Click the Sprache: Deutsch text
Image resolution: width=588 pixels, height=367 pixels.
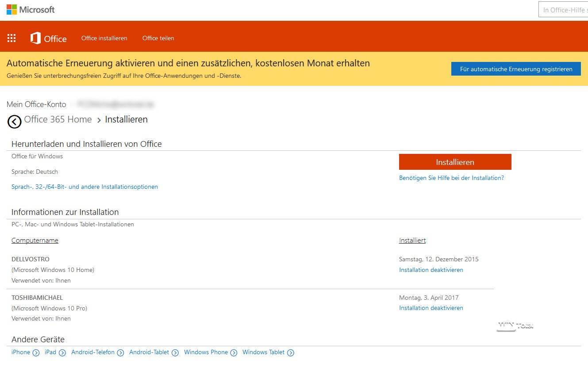35,172
